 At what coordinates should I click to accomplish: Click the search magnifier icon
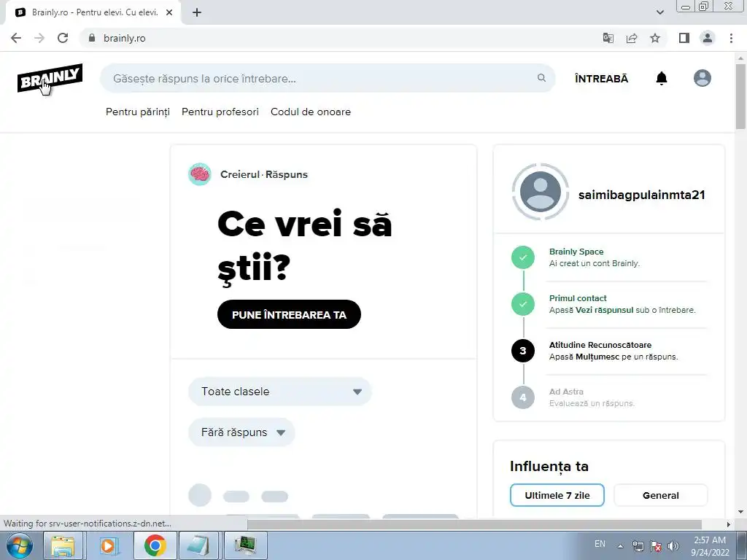542,77
